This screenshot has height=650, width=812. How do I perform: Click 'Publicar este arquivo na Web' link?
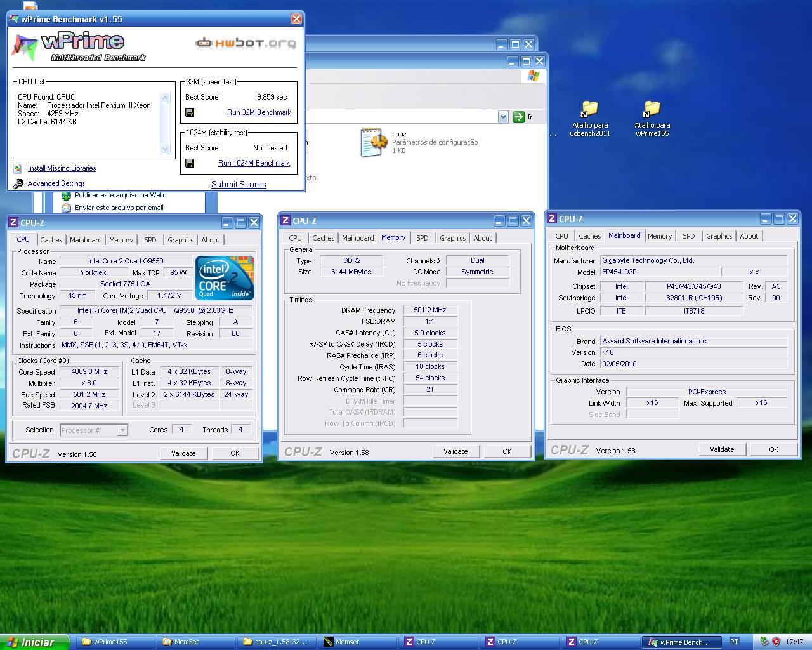[x=119, y=195]
